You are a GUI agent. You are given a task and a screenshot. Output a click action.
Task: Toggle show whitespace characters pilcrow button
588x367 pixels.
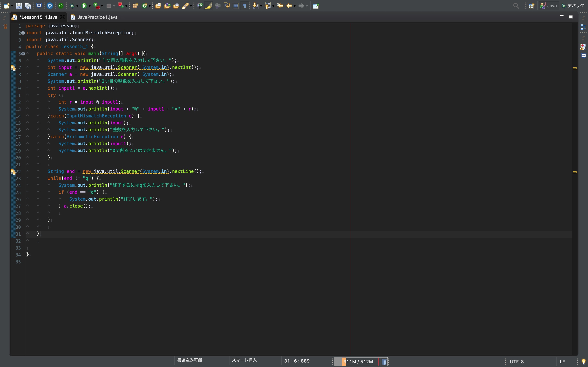coord(245,6)
